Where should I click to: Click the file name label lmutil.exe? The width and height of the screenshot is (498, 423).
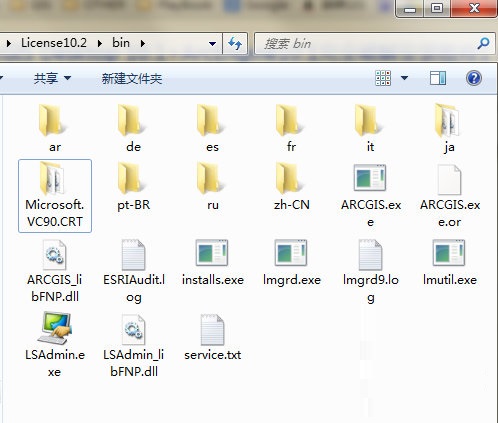[450, 280]
